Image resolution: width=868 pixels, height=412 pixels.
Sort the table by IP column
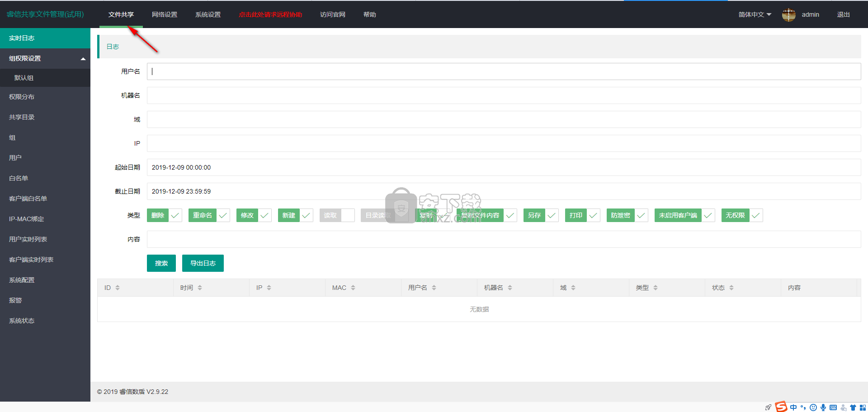point(269,288)
